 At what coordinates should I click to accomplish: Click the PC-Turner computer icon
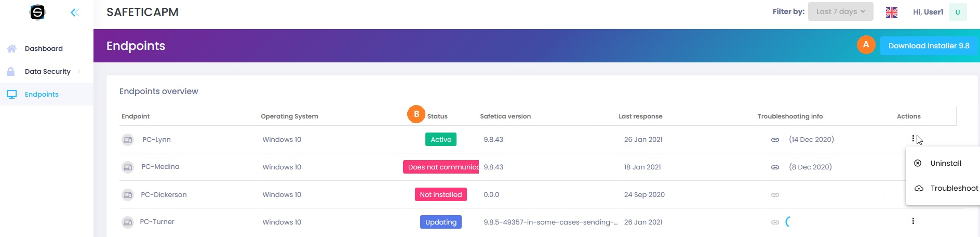pyautogui.click(x=127, y=222)
